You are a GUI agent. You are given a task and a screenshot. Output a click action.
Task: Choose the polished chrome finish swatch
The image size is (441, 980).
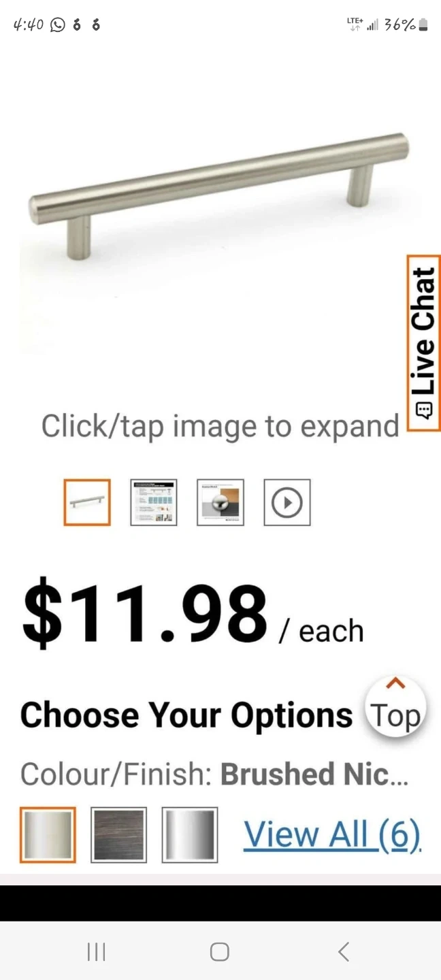pos(189,835)
